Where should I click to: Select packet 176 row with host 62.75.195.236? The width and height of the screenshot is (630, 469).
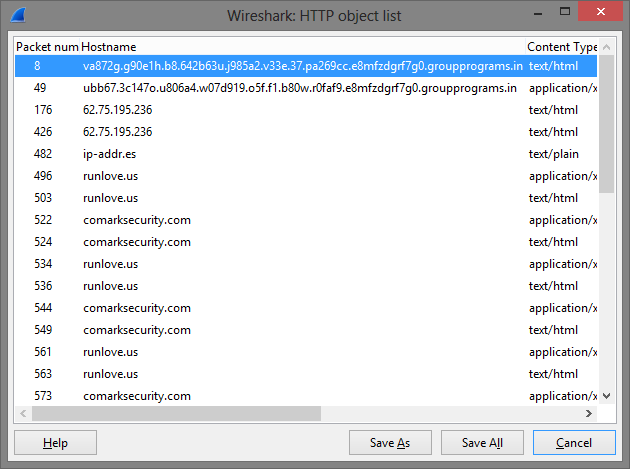pyautogui.click(x=306, y=110)
